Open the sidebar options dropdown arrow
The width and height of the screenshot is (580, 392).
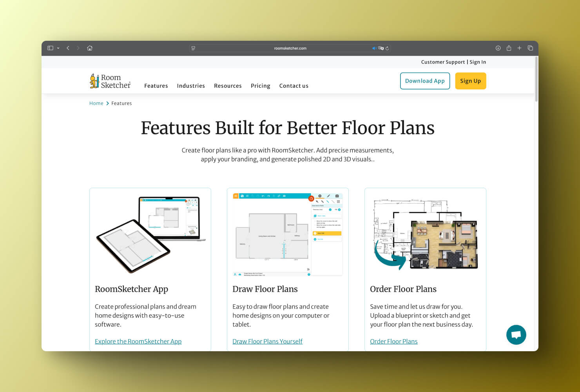(58, 48)
